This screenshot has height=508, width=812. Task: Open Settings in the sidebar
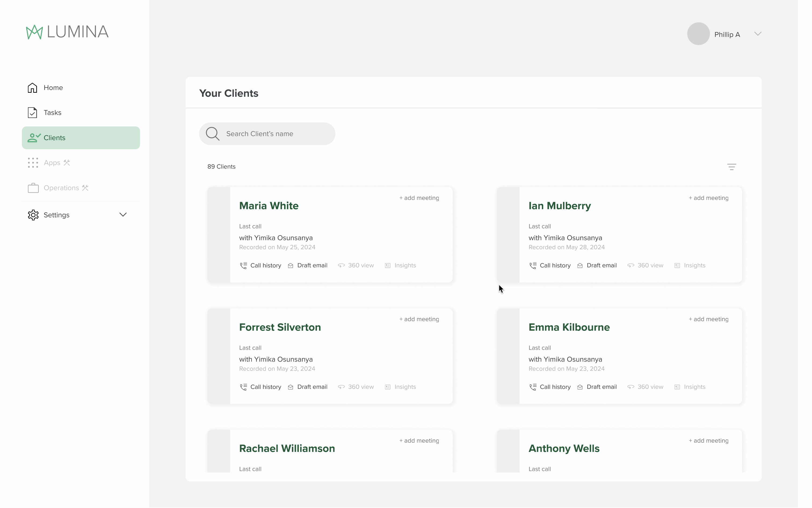tap(81, 215)
